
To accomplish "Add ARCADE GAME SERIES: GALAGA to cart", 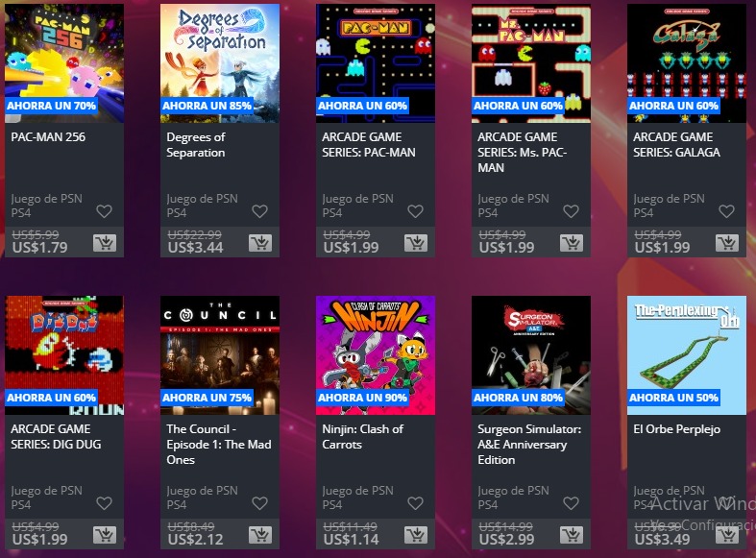I will pos(727,243).
